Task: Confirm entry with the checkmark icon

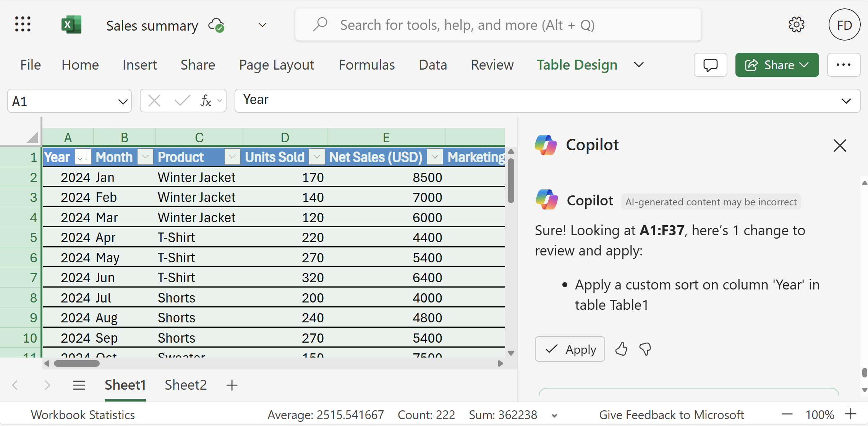Action: 182,101
